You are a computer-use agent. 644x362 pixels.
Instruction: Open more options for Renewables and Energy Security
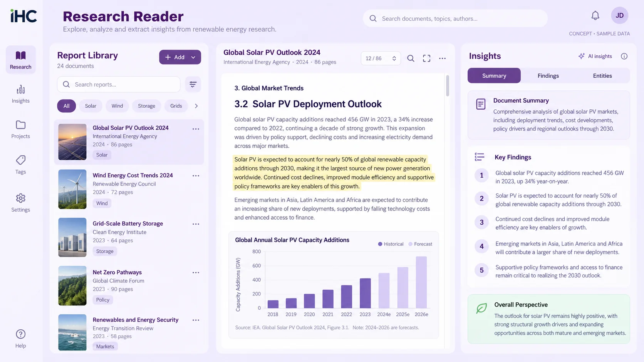pyautogui.click(x=196, y=320)
